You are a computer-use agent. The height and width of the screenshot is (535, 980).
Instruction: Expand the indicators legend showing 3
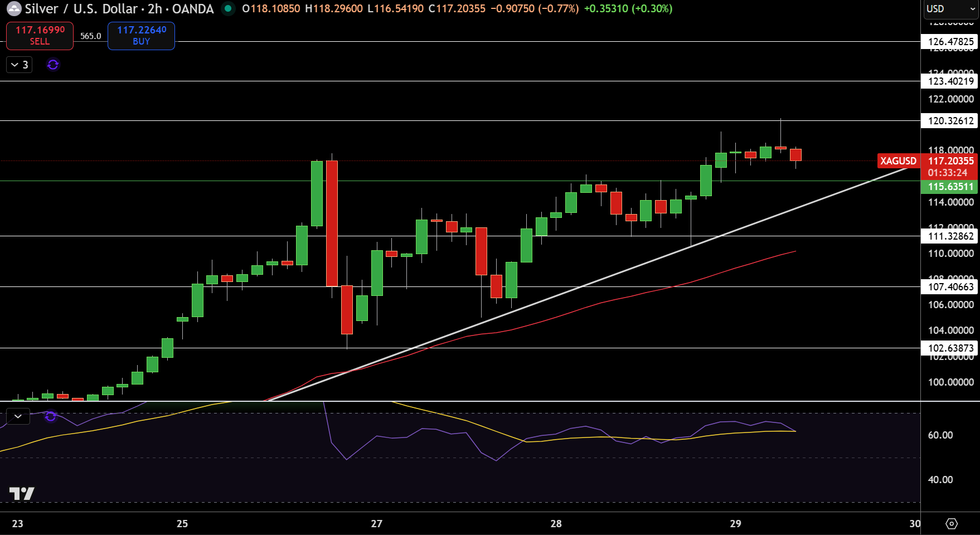click(x=20, y=65)
